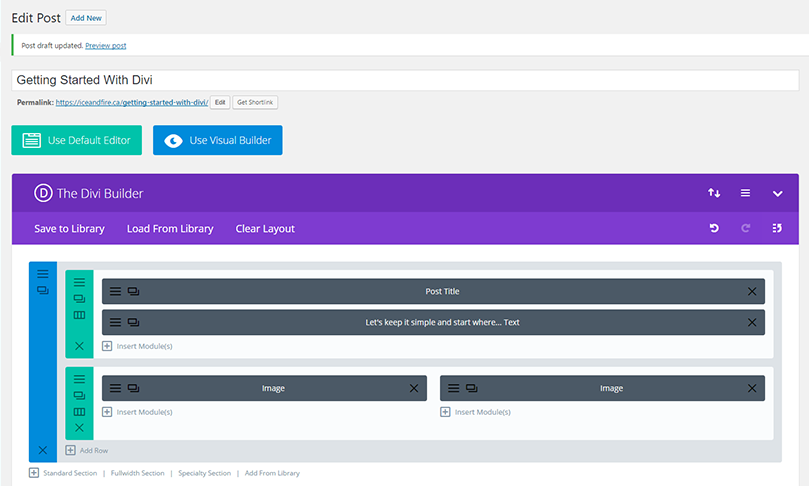
Task: Click Save to Library
Action: tap(69, 229)
